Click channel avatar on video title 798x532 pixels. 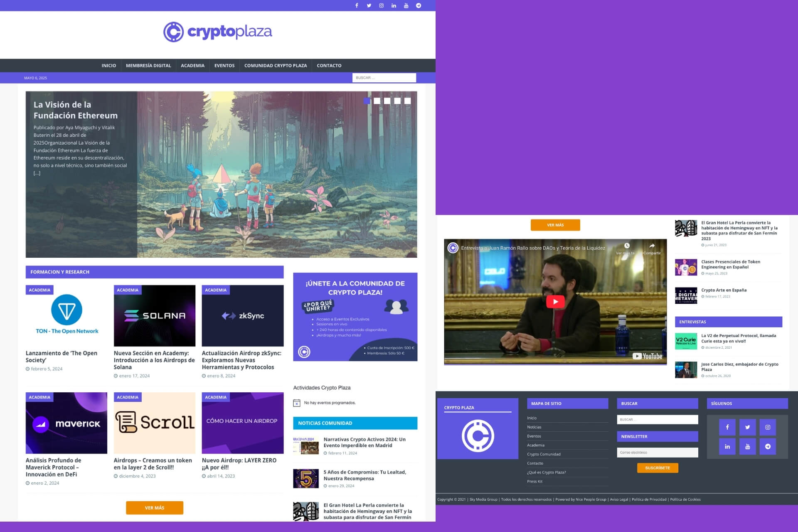click(453, 248)
